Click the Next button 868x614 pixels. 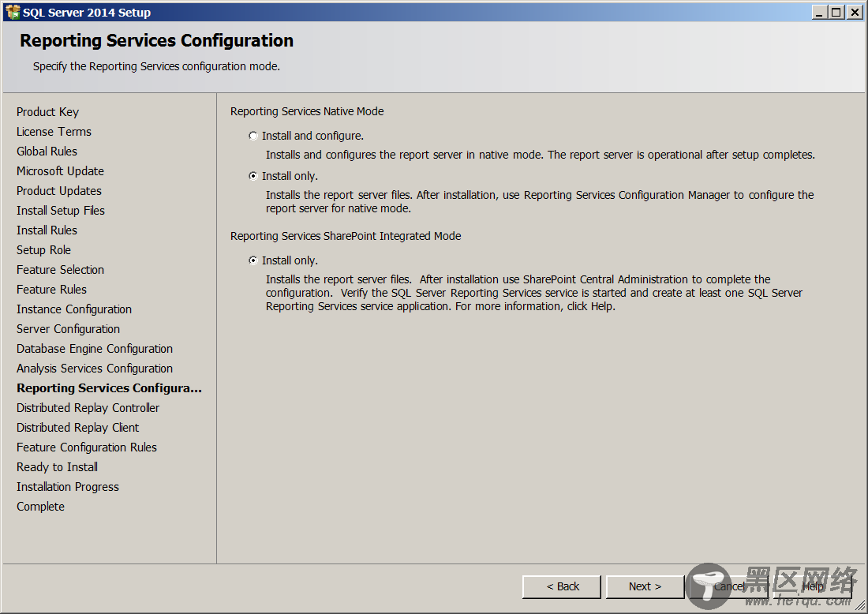tap(645, 586)
